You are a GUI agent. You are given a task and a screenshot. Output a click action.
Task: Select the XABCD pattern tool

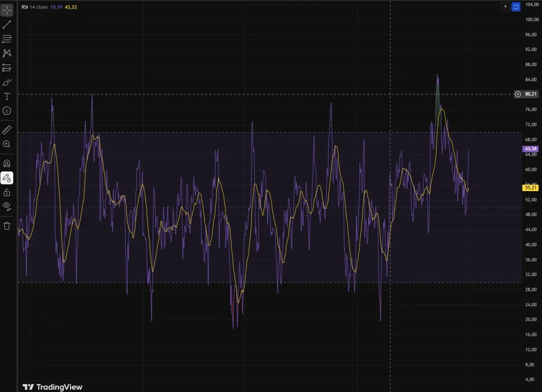tap(7, 53)
